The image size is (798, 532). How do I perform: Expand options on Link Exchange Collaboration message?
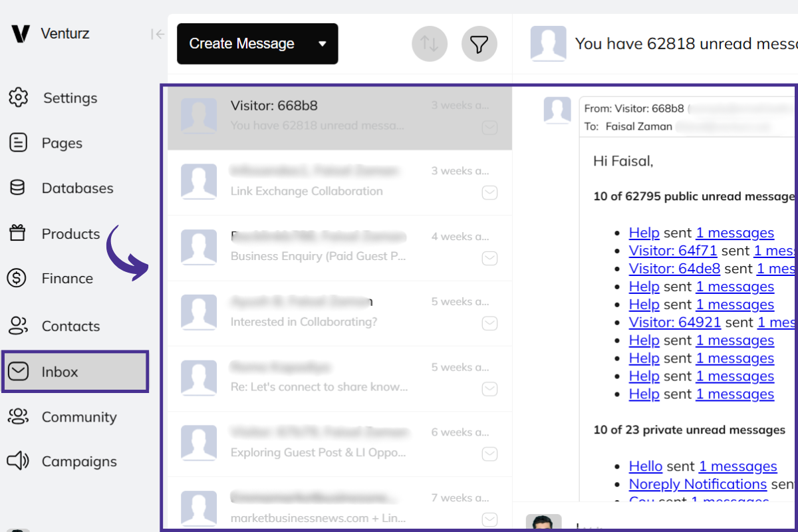489,193
